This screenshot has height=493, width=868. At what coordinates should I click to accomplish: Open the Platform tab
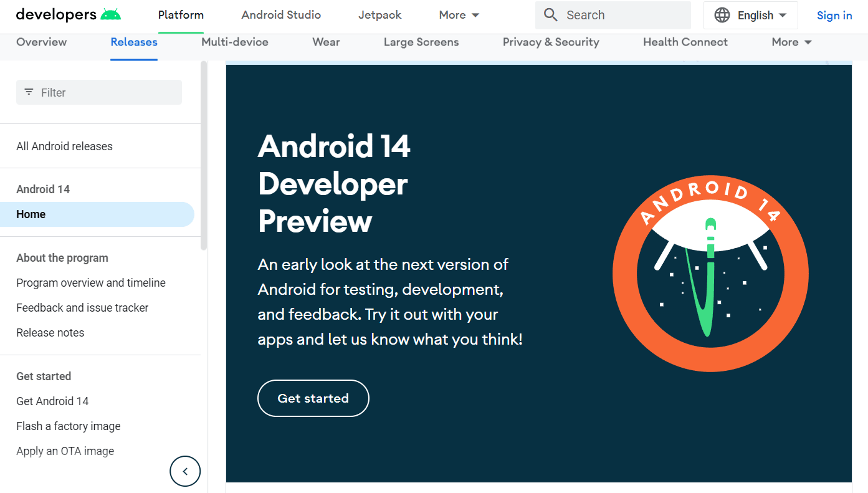181,15
